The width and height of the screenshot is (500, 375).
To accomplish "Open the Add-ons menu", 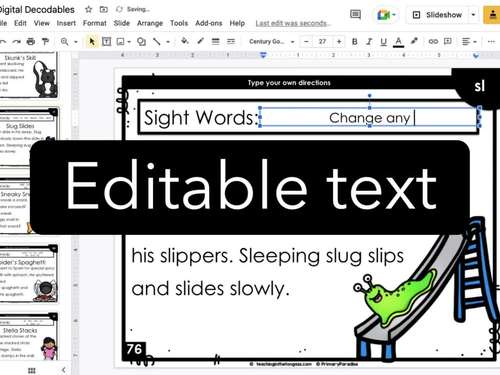I will [x=209, y=23].
